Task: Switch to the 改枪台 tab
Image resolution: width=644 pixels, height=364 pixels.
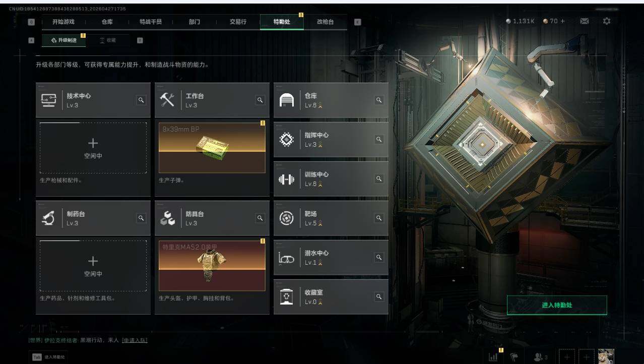Action: point(325,22)
